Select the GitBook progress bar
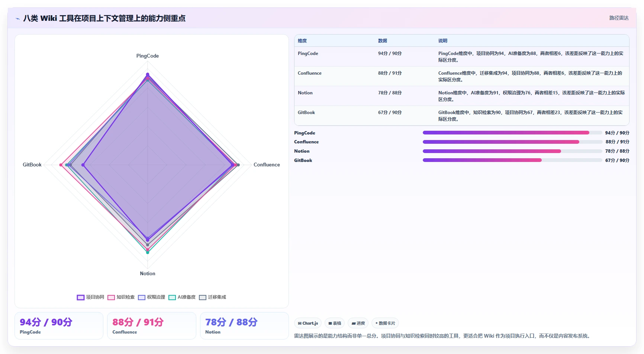This screenshot has height=354, width=644. click(512, 160)
